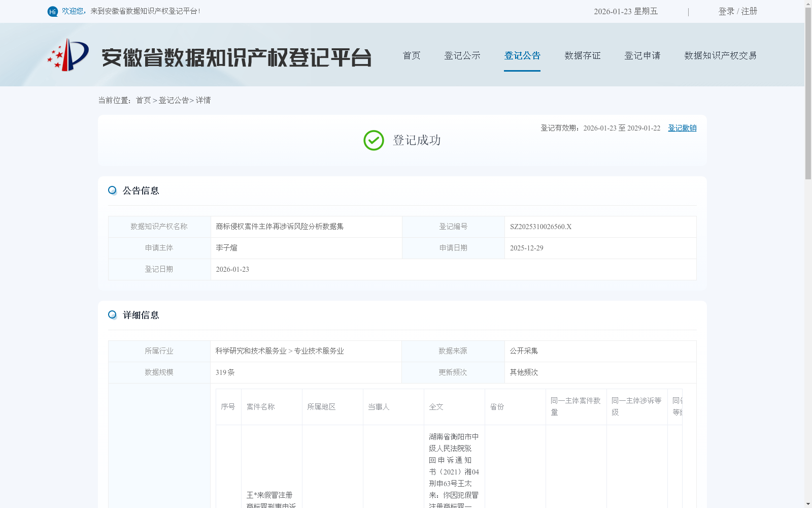Click the data scale value 319条
This screenshot has height=508, width=812.
225,372
